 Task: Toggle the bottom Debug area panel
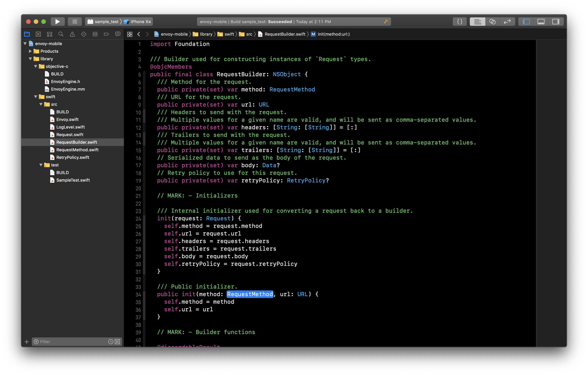pyautogui.click(x=541, y=21)
